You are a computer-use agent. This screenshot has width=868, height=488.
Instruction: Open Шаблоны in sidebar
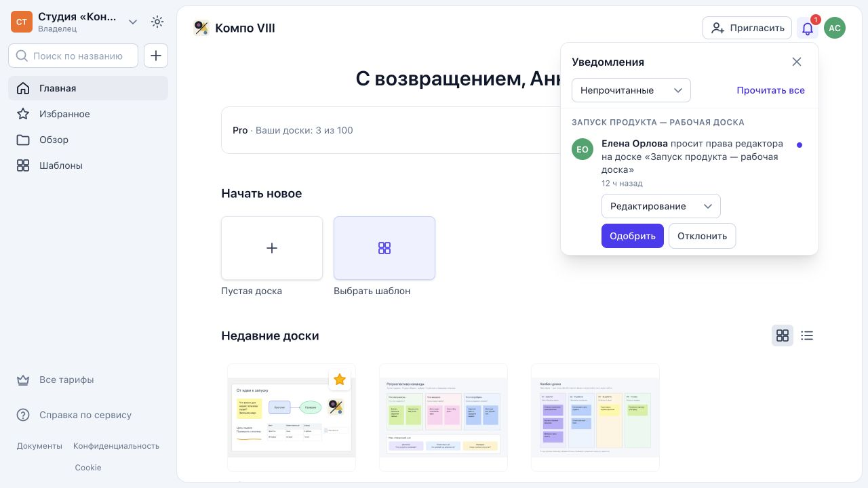point(88,165)
